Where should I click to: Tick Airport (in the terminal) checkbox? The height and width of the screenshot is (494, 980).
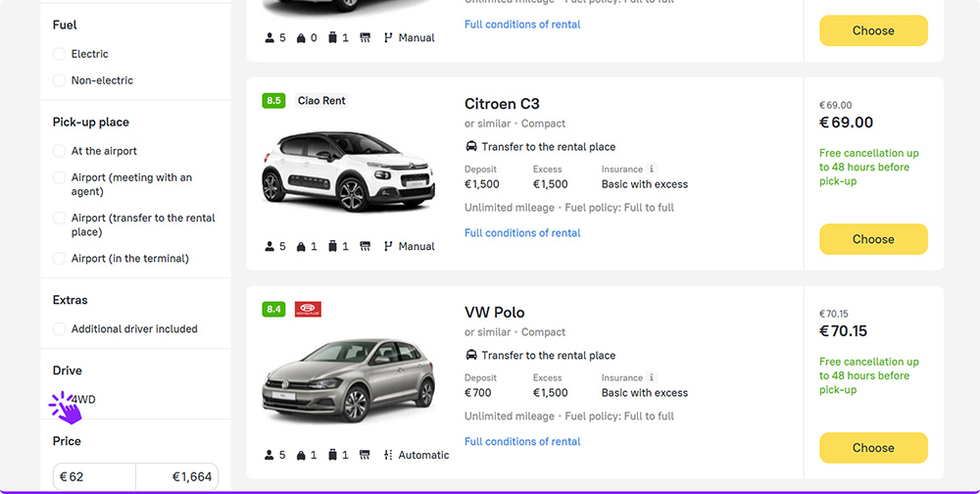[x=60, y=258]
